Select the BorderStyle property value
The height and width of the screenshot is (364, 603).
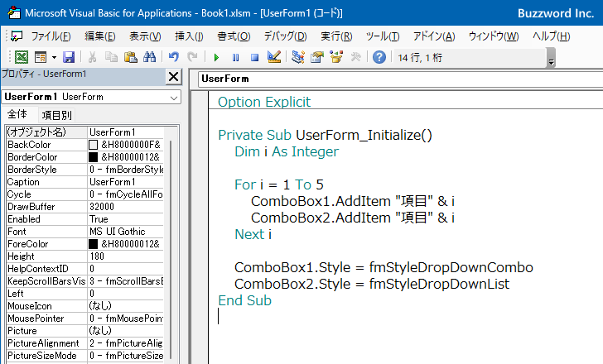126,170
